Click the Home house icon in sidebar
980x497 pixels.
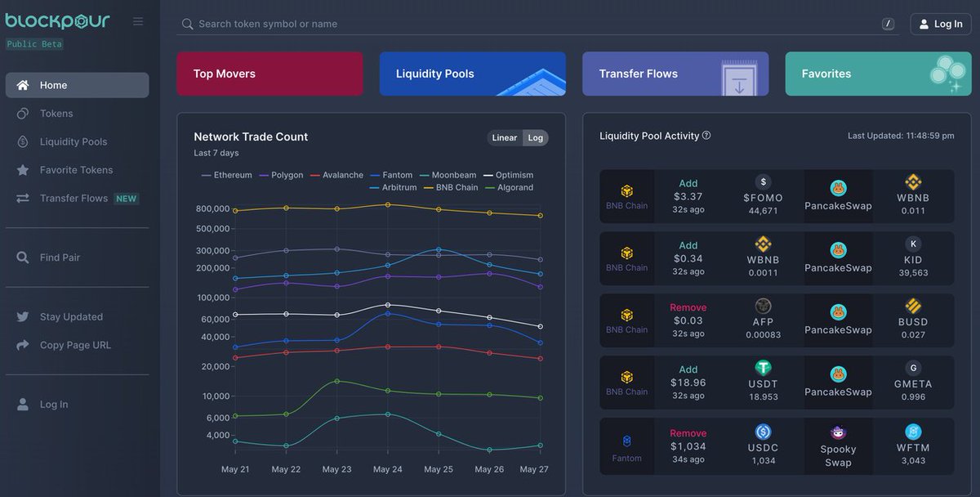point(23,85)
